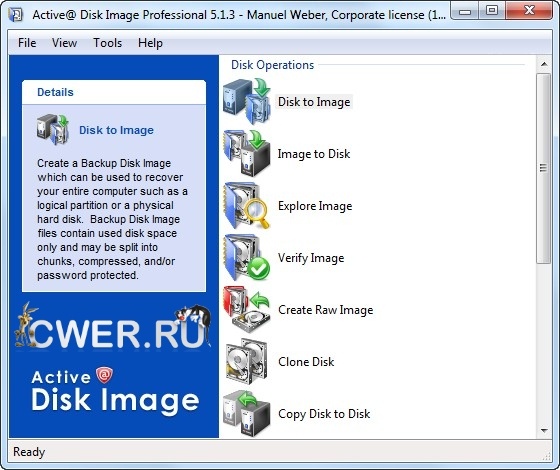Click the scrollbar up arrow
560x470 pixels.
[x=544, y=64]
